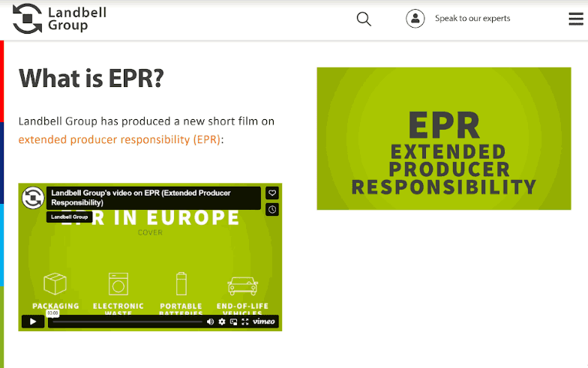Image resolution: width=588 pixels, height=368 pixels.
Task: Open video settings gear
Action: pyautogui.click(x=222, y=322)
